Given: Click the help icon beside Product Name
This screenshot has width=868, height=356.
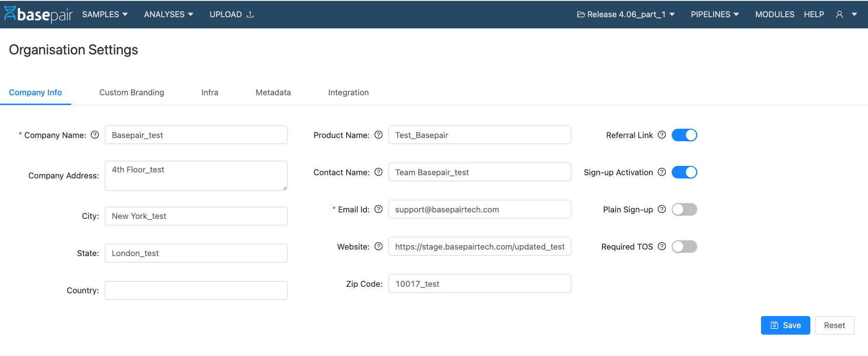Looking at the screenshot, I should (x=379, y=135).
